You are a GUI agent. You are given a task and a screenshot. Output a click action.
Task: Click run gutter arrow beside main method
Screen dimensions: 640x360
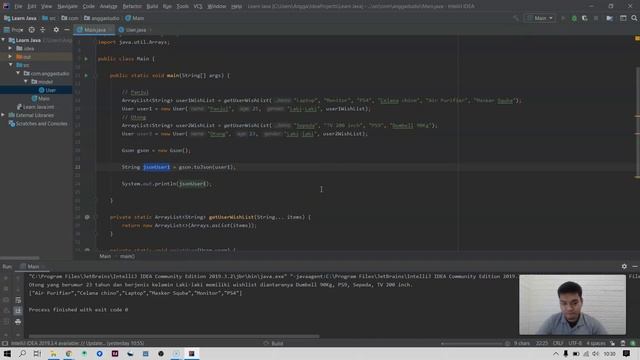(86, 76)
